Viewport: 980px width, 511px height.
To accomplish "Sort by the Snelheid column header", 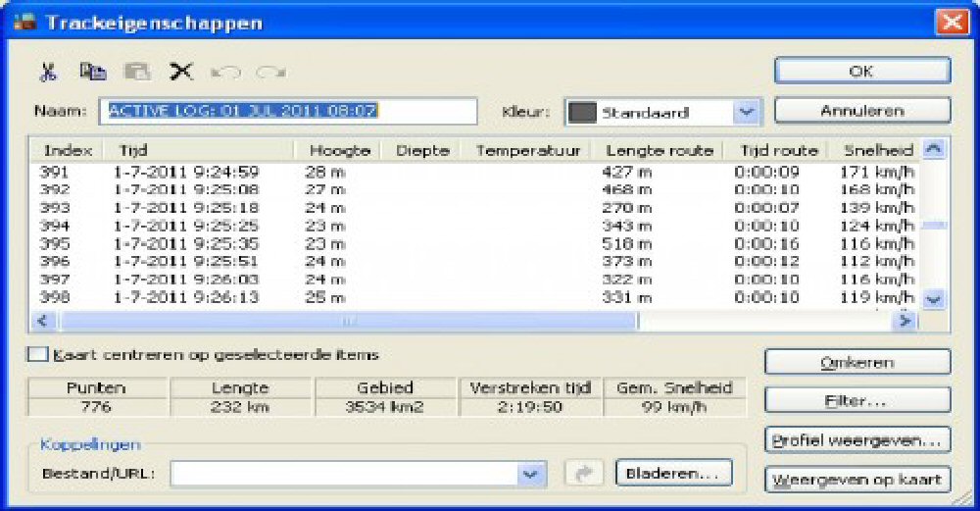I will [877, 150].
